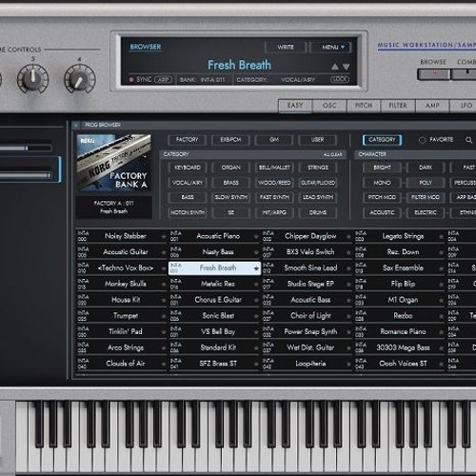Favorite the Chorus E.Guitar star
This screenshot has width=476, height=476.
[256, 300]
